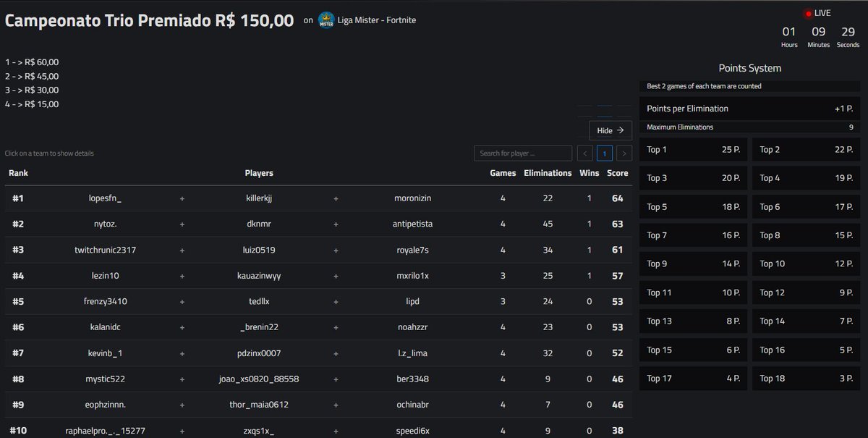
Task: Select the previous page arrow
Action: [x=584, y=153]
